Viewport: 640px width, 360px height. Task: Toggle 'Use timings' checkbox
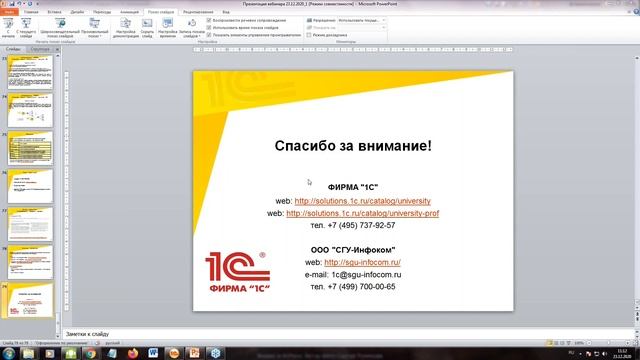coord(209,27)
